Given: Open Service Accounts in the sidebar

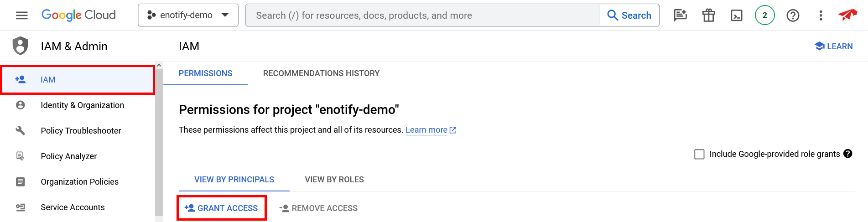Looking at the screenshot, I should click(x=73, y=207).
